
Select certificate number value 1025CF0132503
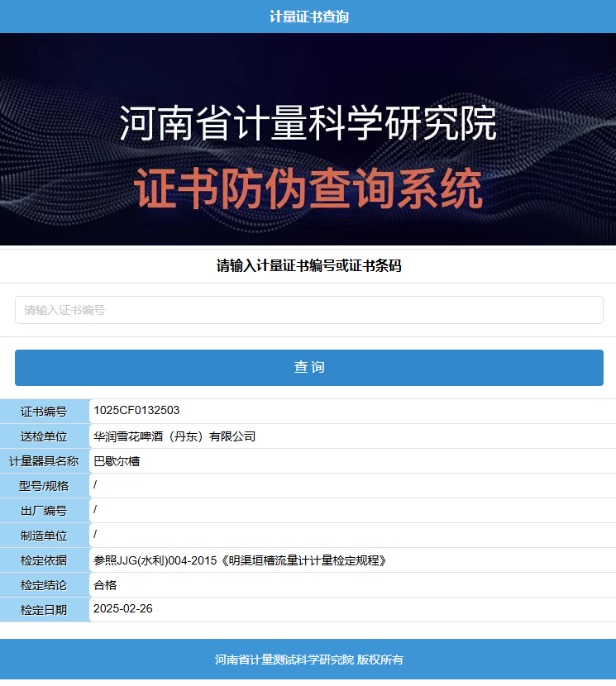136,410
